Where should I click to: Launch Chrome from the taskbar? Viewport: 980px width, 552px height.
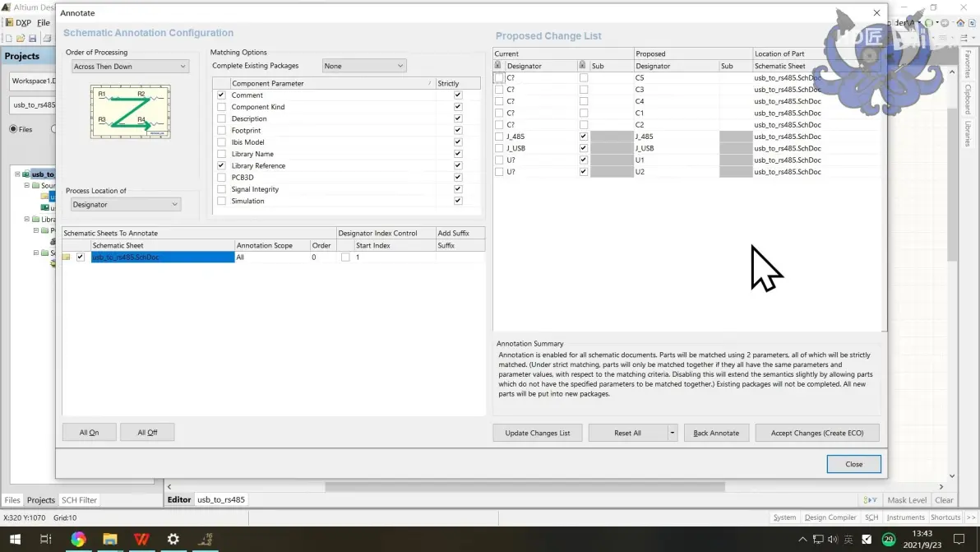(x=78, y=539)
